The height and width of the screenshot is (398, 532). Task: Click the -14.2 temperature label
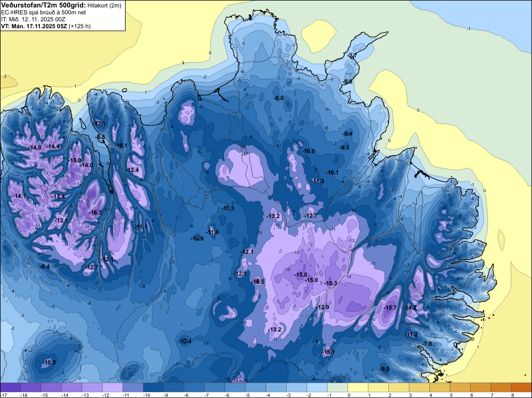pos(410,308)
